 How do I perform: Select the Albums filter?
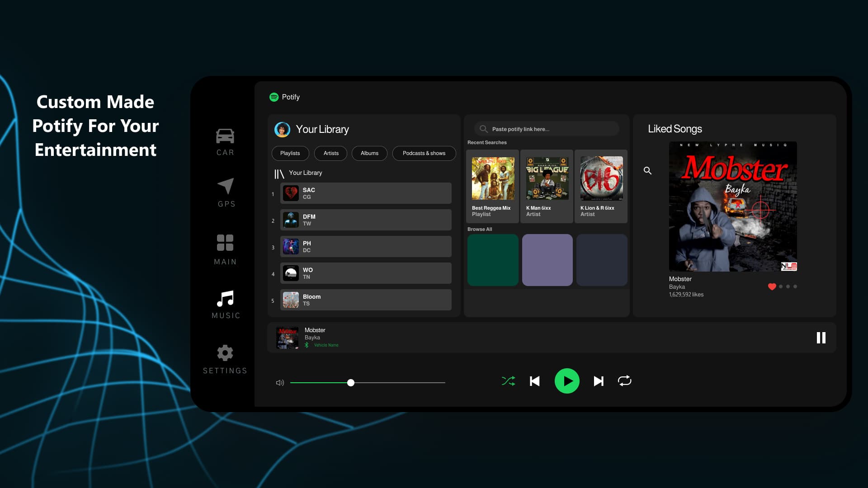click(369, 153)
